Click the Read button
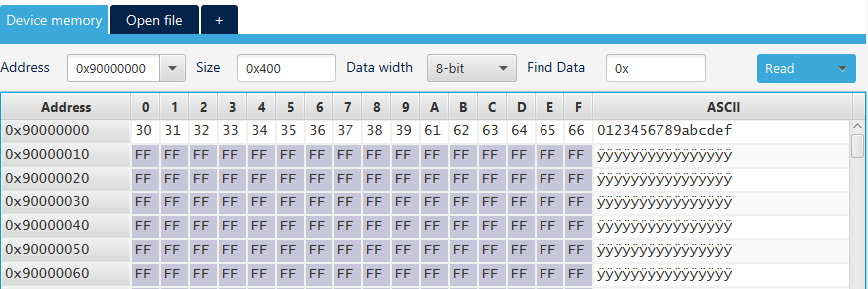Screen dimensions: 868x289 point(791,69)
